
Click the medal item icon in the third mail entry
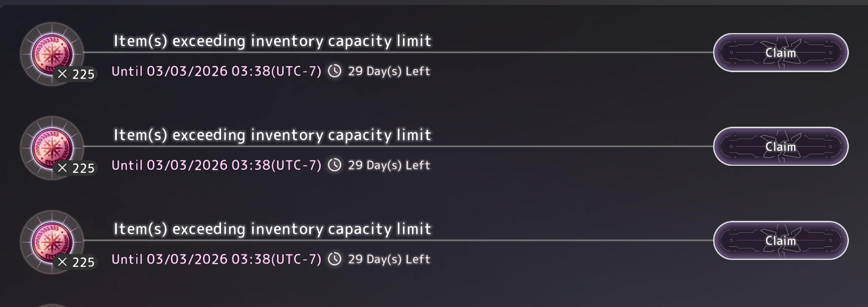coord(52,240)
